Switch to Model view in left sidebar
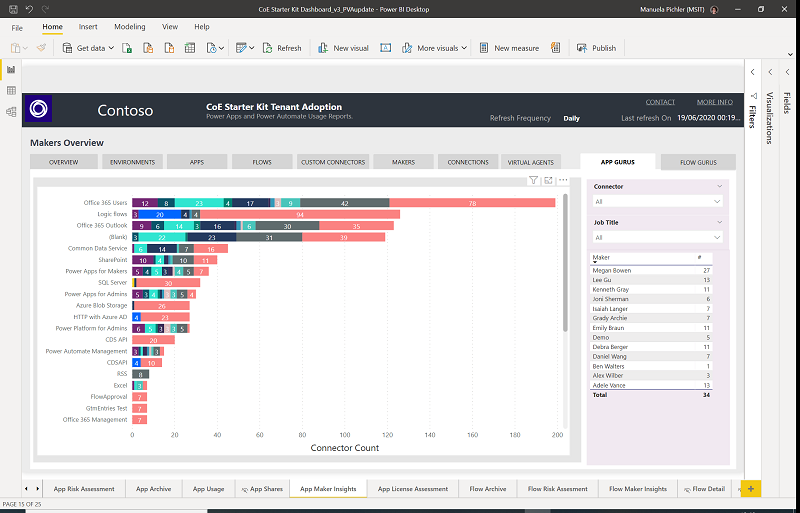Viewport: 800px width, 513px height. (x=11, y=112)
